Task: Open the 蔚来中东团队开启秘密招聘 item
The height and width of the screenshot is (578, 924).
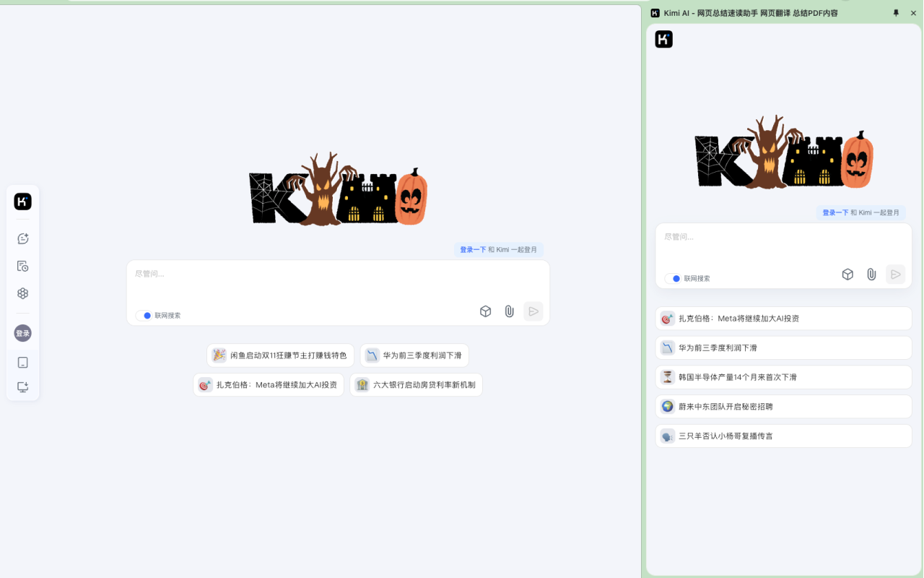Action: (783, 407)
